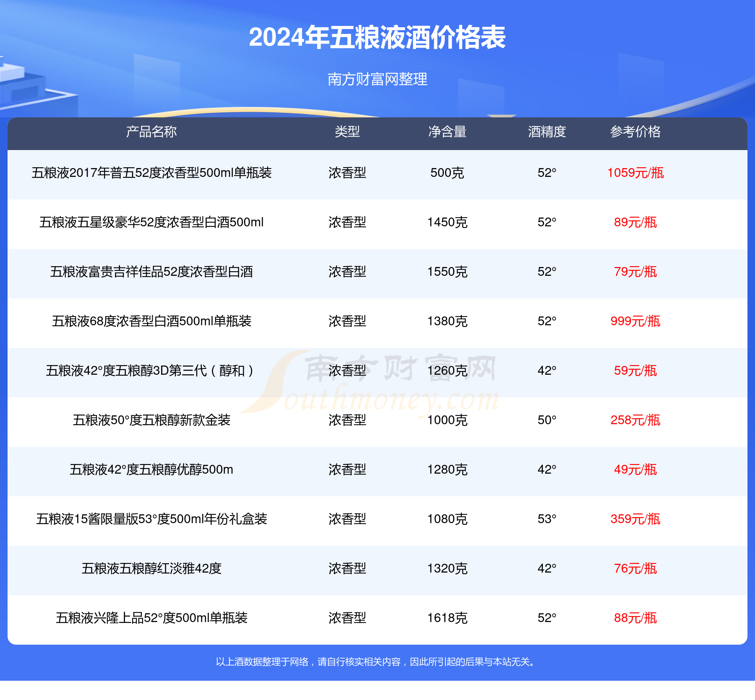755x700 pixels.
Task: Click the 1080克 net content cell
Action: (447, 519)
